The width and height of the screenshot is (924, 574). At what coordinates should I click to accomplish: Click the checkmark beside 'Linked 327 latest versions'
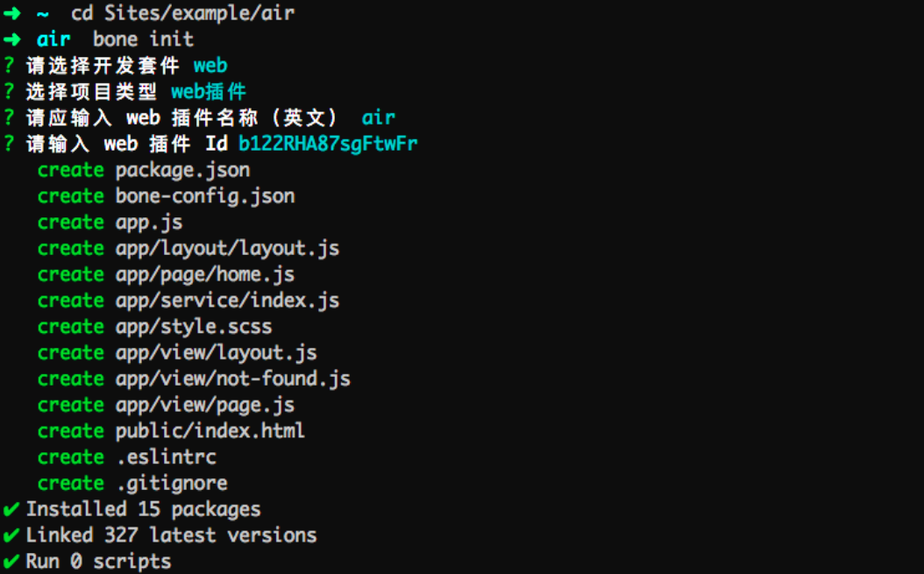pyautogui.click(x=11, y=535)
